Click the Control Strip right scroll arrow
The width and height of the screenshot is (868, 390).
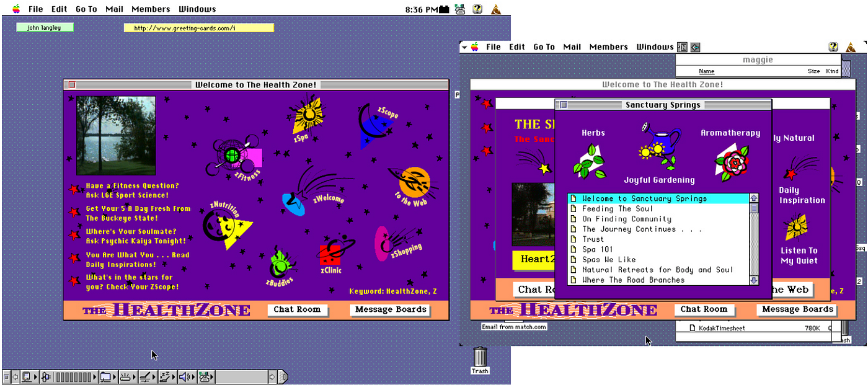tap(272, 376)
